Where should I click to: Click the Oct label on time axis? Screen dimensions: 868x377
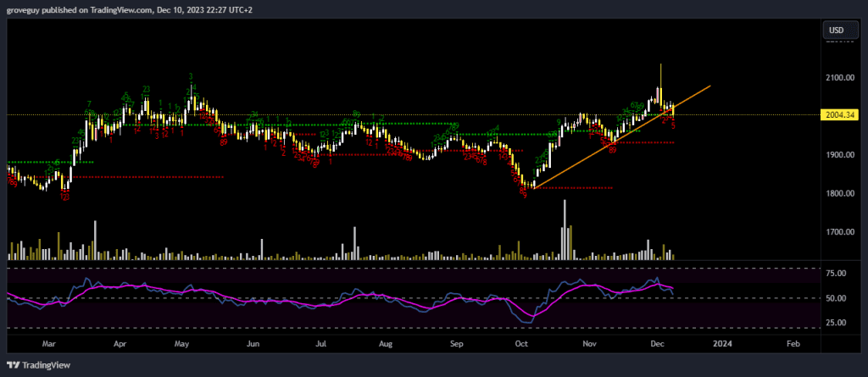(522, 344)
